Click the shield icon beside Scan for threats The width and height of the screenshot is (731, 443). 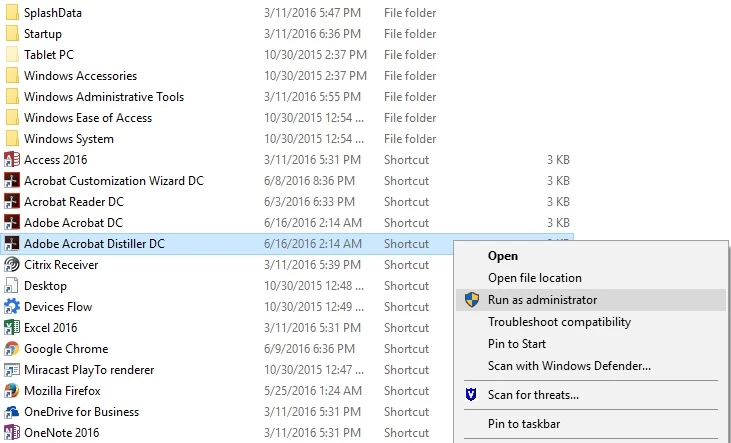[471, 395]
